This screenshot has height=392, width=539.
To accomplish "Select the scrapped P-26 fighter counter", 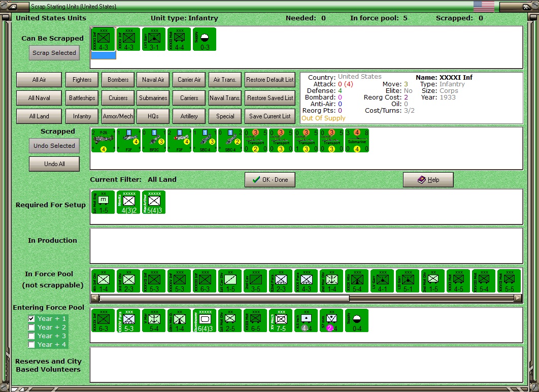I will pos(104,140).
